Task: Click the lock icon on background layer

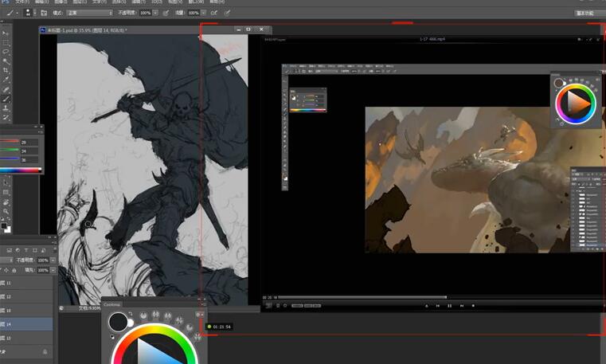Action: [x=45, y=351]
